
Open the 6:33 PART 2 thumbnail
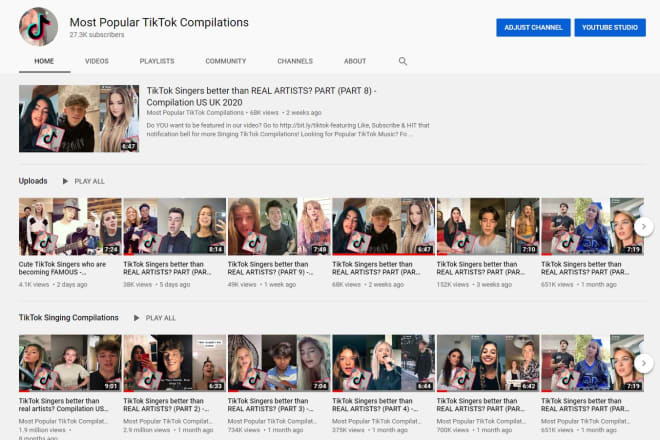click(174, 363)
